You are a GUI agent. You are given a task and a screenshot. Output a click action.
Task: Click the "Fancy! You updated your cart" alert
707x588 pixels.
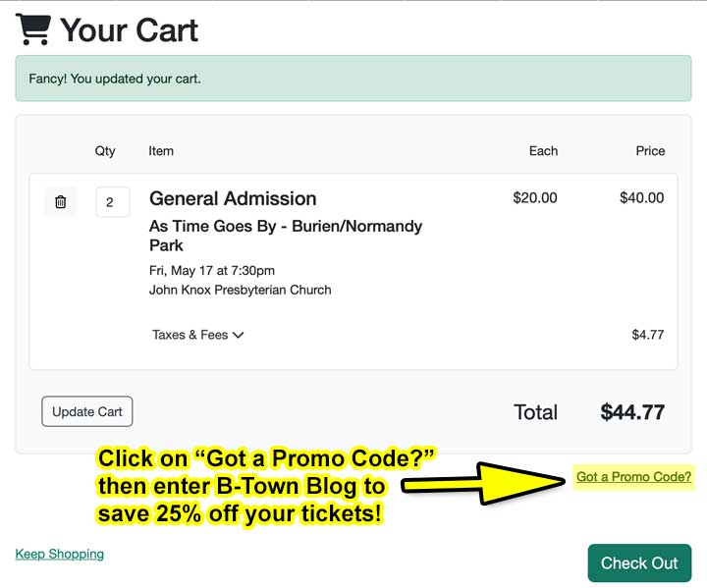[353, 79]
